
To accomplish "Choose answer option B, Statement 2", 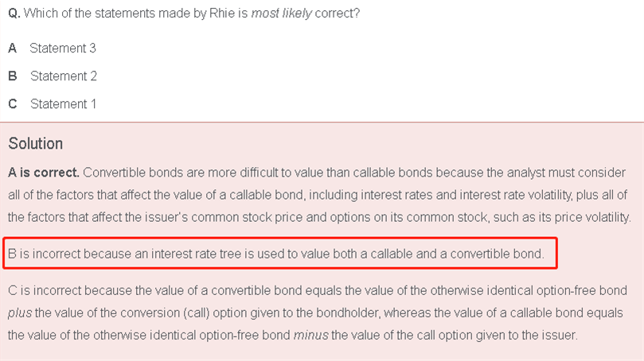I will [63, 76].
